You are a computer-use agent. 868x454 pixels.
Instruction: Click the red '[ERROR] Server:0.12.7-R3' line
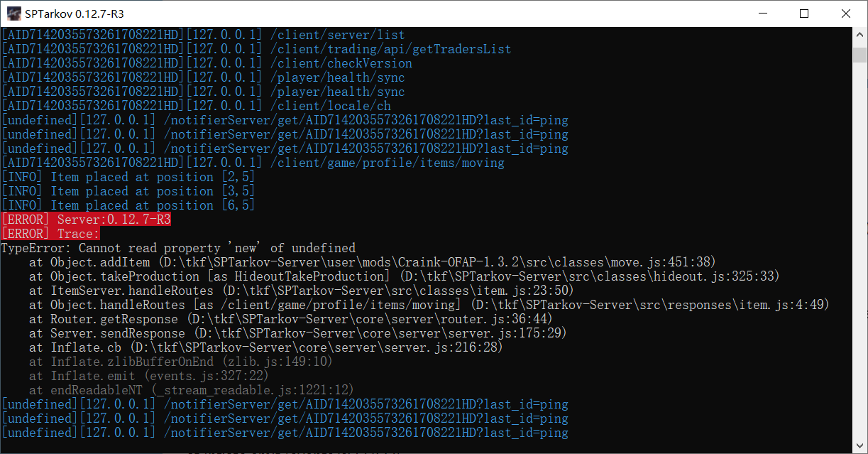pos(86,220)
